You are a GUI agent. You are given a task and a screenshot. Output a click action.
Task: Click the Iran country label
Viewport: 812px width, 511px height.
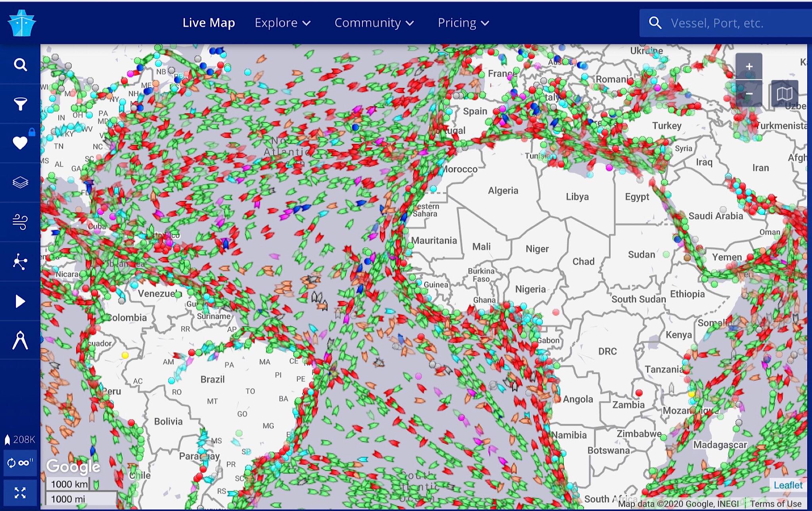760,168
